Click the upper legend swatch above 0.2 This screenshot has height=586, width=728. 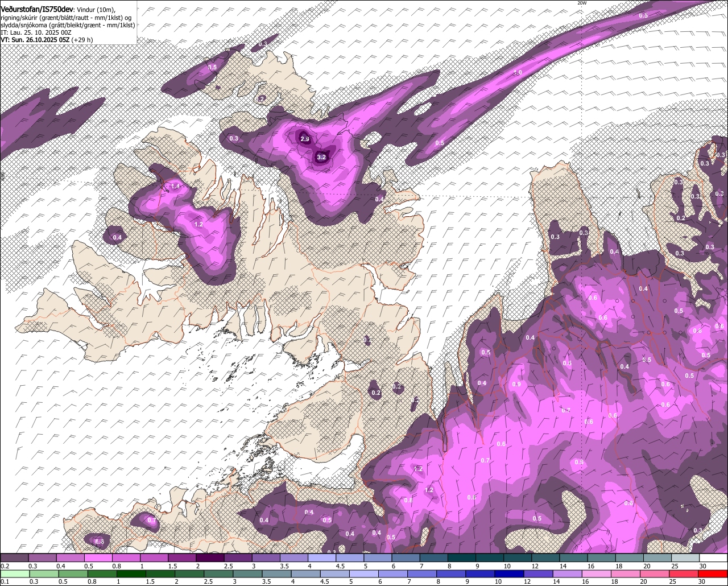[14, 558]
